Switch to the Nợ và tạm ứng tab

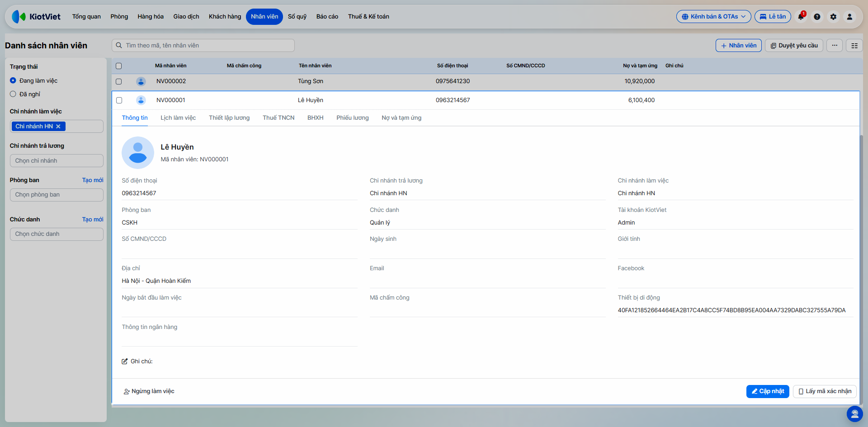tap(401, 118)
